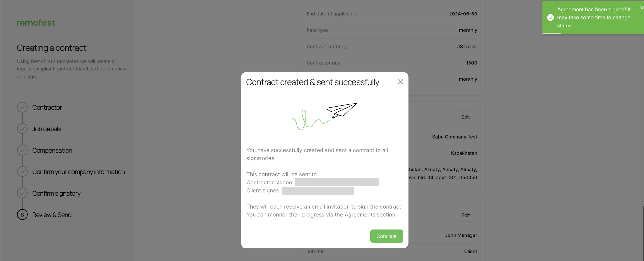Select the step 6 circle icon

pyautogui.click(x=22, y=215)
